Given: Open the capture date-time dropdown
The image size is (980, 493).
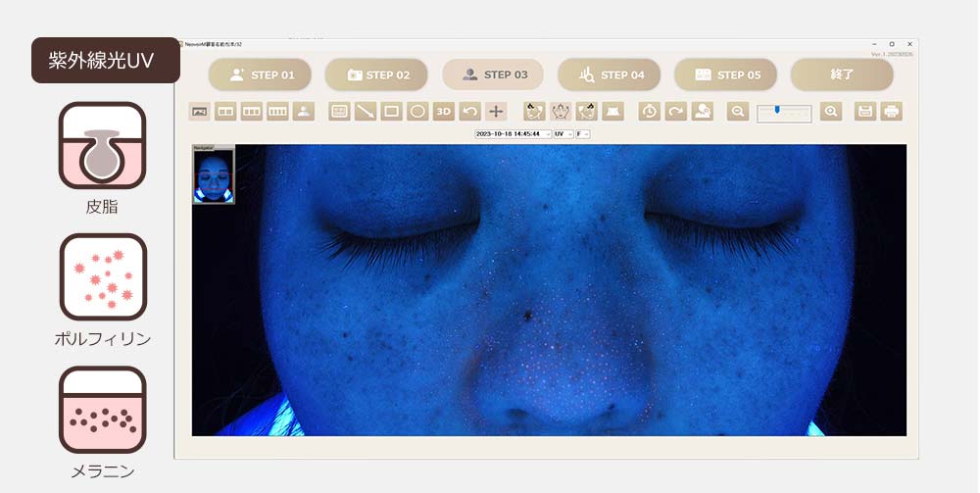Looking at the screenshot, I should click(512, 133).
